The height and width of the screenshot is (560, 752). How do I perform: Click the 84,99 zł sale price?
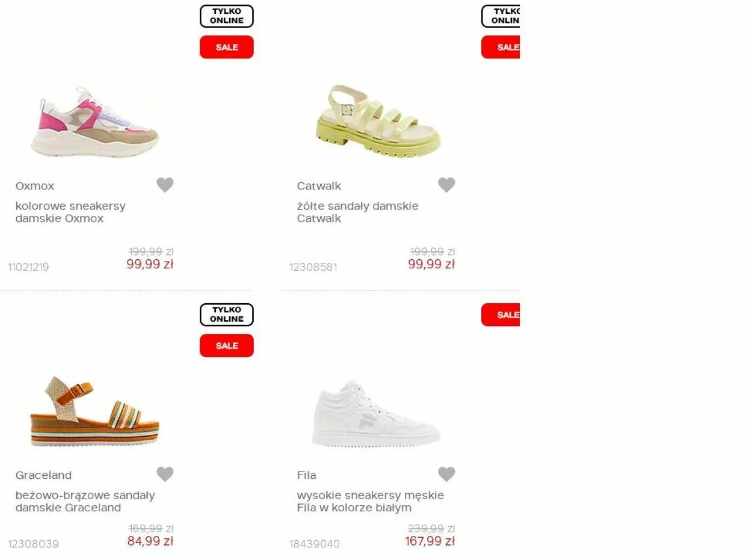(x=150, y=541)
